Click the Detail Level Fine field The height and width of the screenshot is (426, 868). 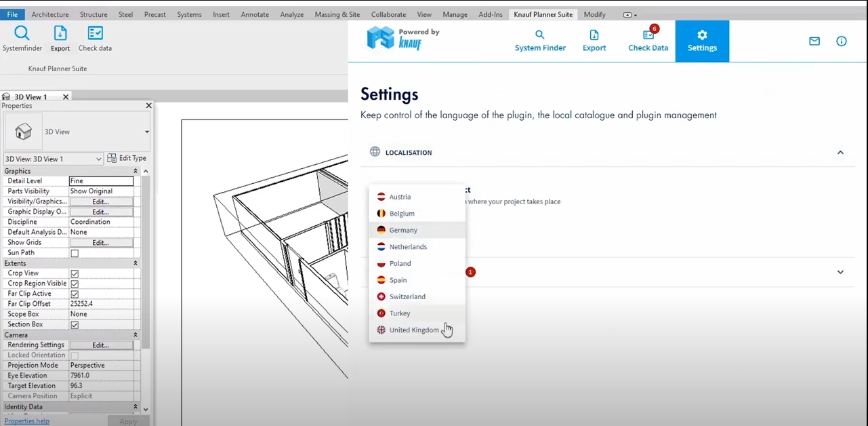pos(101,181)
